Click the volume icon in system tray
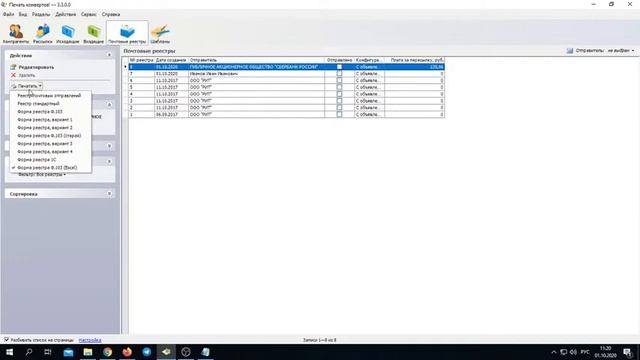Image resolution: width=640 pixels, height=360 pixels. [573, 352]
